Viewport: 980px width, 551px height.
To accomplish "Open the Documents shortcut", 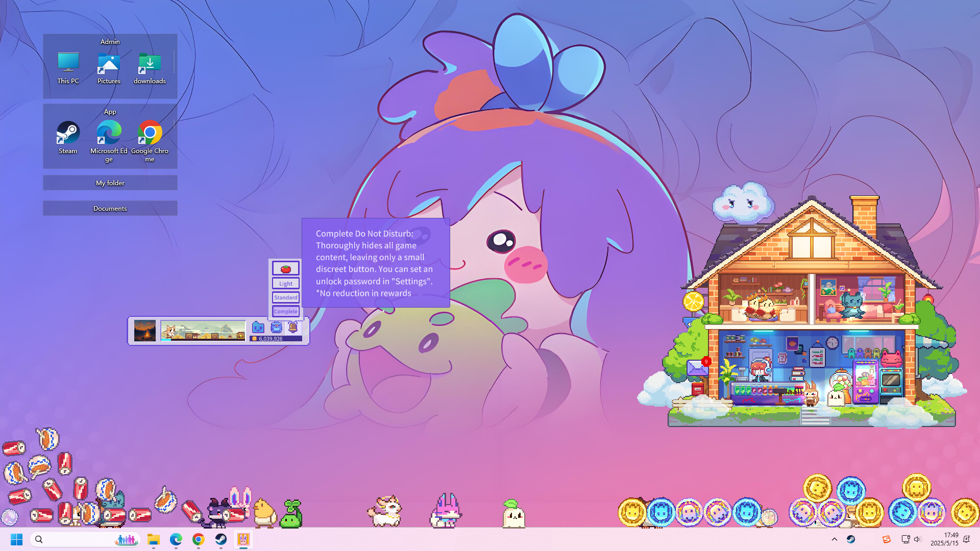I will [x=110, y=208].
